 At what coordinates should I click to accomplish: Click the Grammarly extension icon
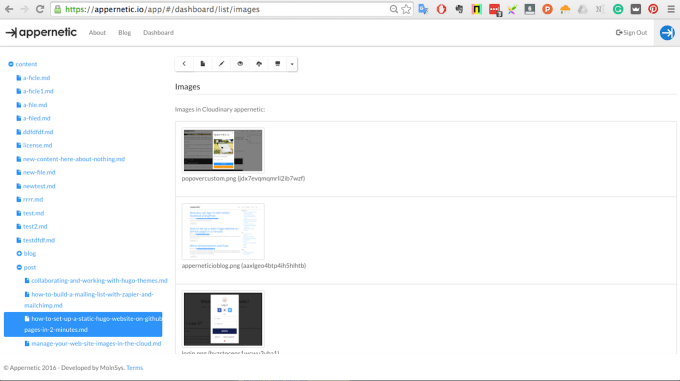click(618, 9)
